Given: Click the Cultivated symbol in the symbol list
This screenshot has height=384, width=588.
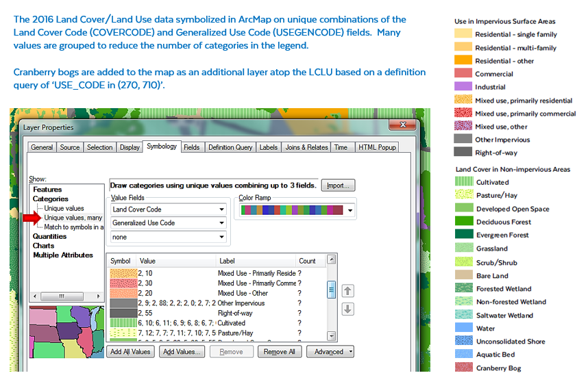Looking at the screenshot, I should click(123, 322).
